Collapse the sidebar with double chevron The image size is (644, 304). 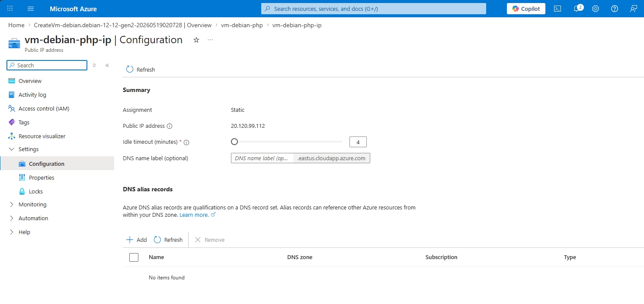[107, 65]
